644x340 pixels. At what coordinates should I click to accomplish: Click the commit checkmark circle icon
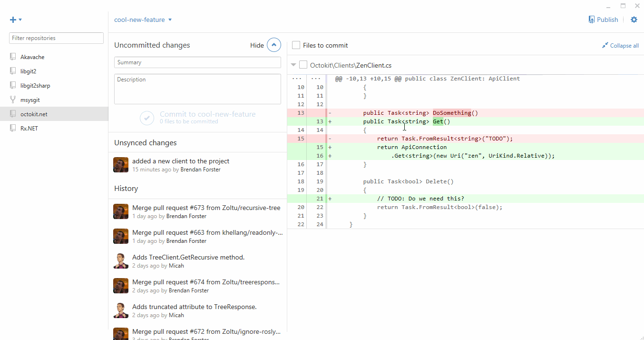click(x=147, y=118)
